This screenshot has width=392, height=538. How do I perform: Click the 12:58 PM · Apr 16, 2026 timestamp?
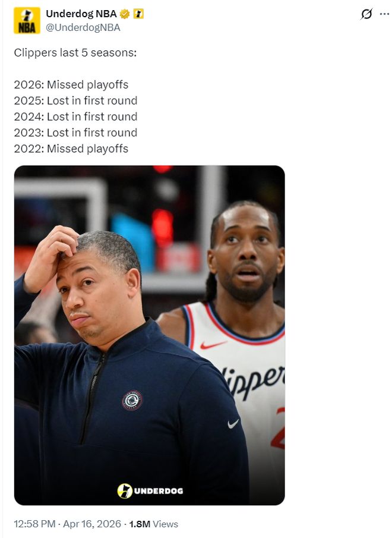[x=68, y=524]
